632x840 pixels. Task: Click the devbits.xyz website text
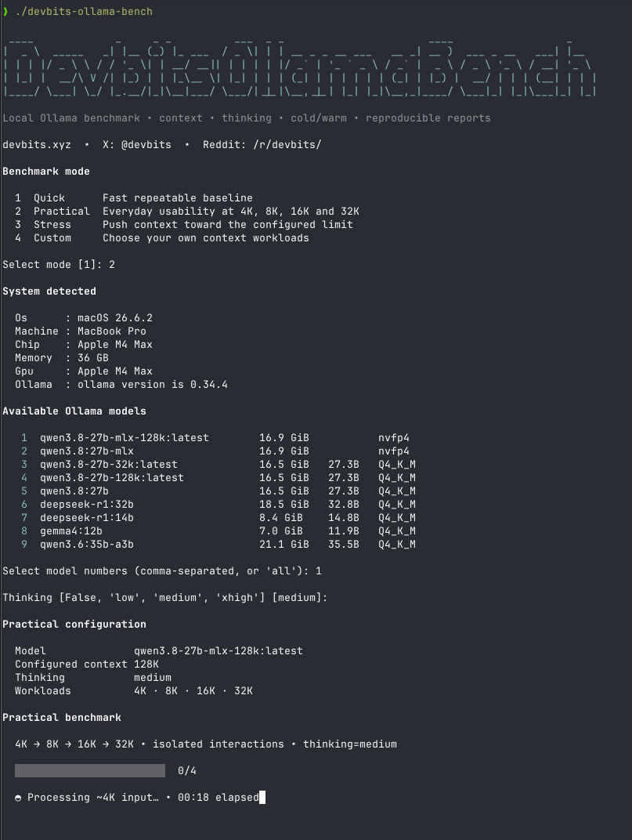pyautogui.click(x=37, y=145)
